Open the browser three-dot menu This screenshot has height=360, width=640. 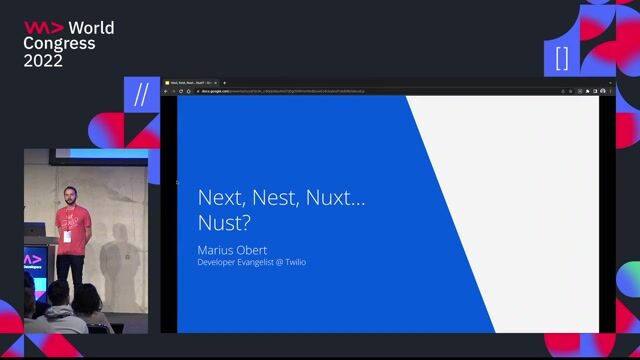[611, 91]
